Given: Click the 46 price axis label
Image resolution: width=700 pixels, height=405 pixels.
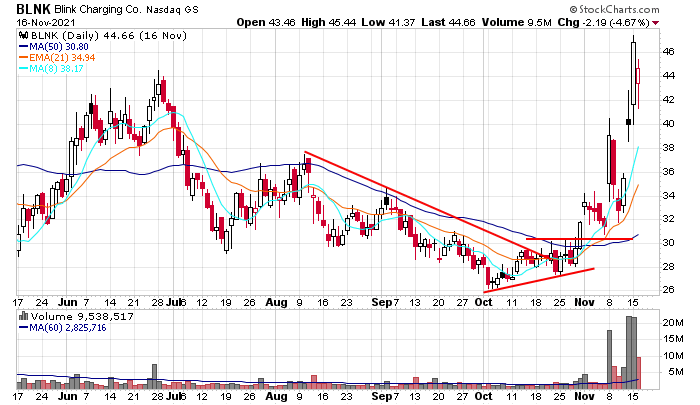Looking at the screenshot, I should pos(668,52).
